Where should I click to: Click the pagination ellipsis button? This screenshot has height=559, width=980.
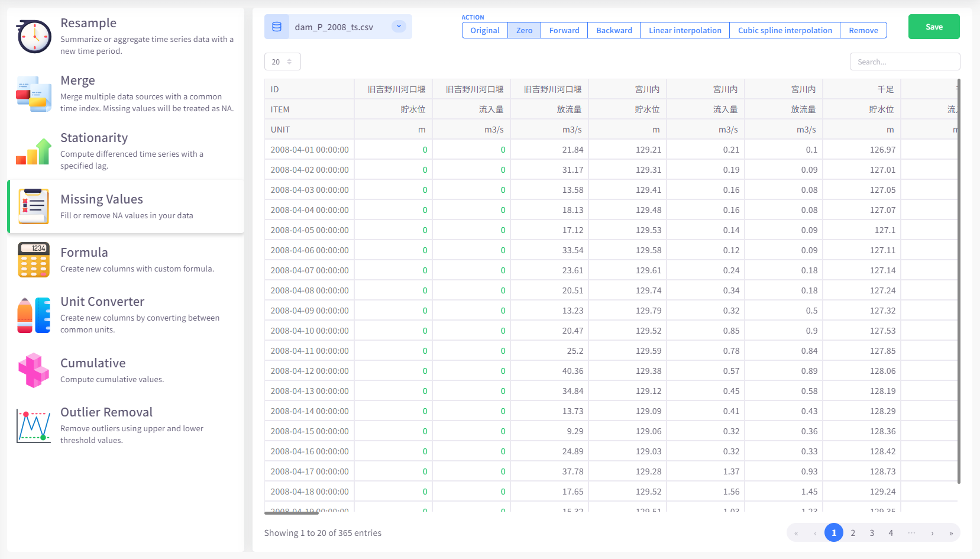click(x=911, y=533)
